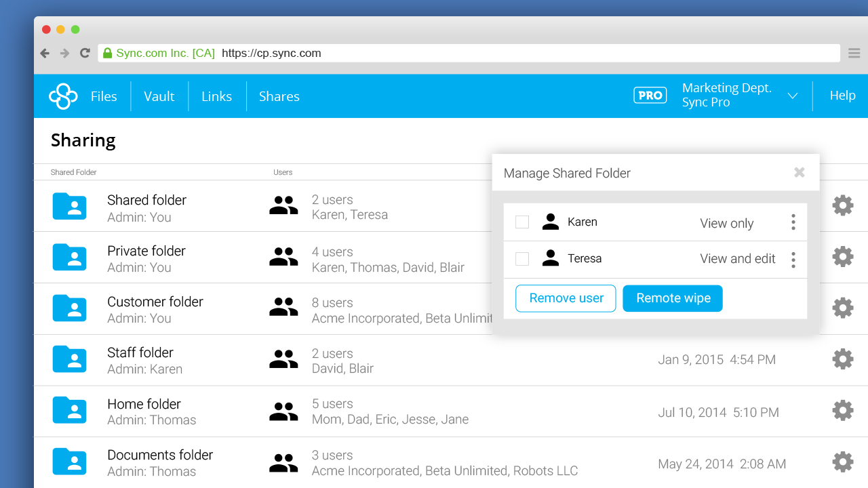Click the Shared Folder column header
Image resolution: width=868 pixels, height=488 pixels.
[73, 172]
